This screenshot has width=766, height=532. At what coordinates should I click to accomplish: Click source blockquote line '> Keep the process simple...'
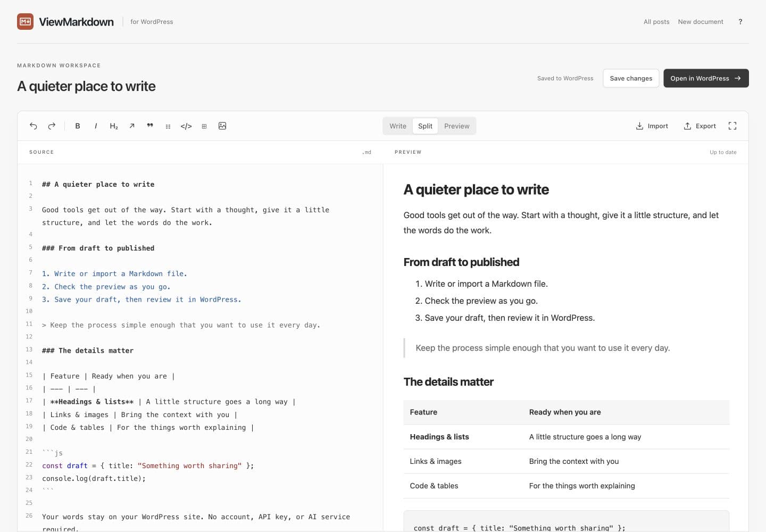coord(181,325)
